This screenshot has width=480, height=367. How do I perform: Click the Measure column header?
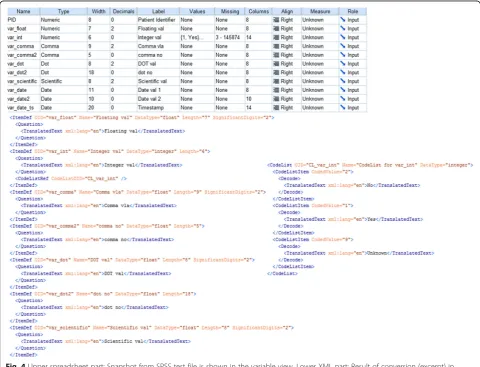tap(320, 11)
